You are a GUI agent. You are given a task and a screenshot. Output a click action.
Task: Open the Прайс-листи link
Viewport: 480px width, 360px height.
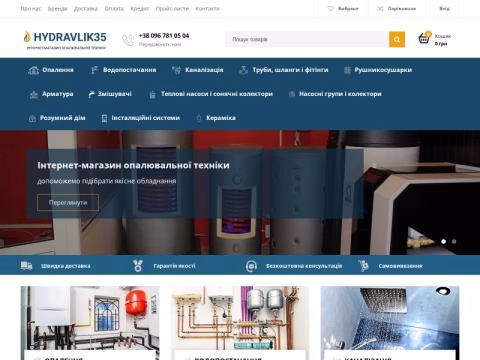[x=172, y=9]
